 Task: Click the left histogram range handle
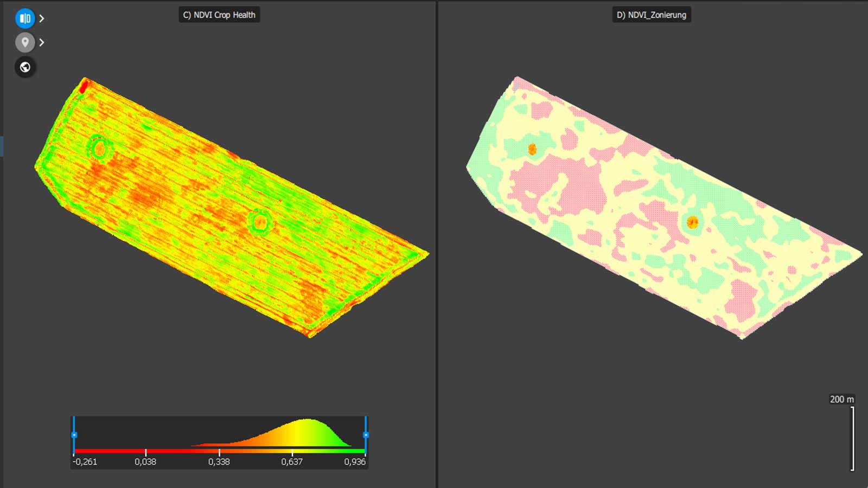pyautogui.click(x=74, y=434)
